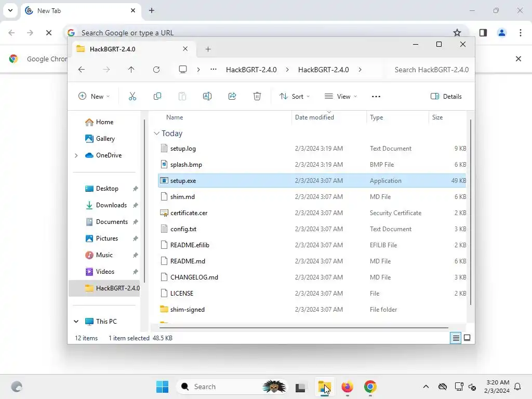Screen dimensions: 532x399
Task: Select the setup.log file
Action: pos(312,149)
